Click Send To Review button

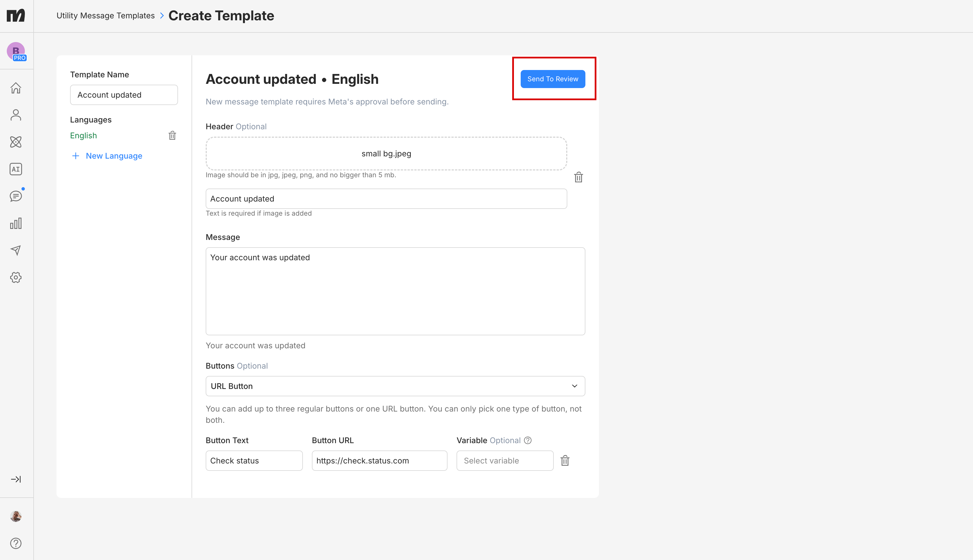point(552,79)
